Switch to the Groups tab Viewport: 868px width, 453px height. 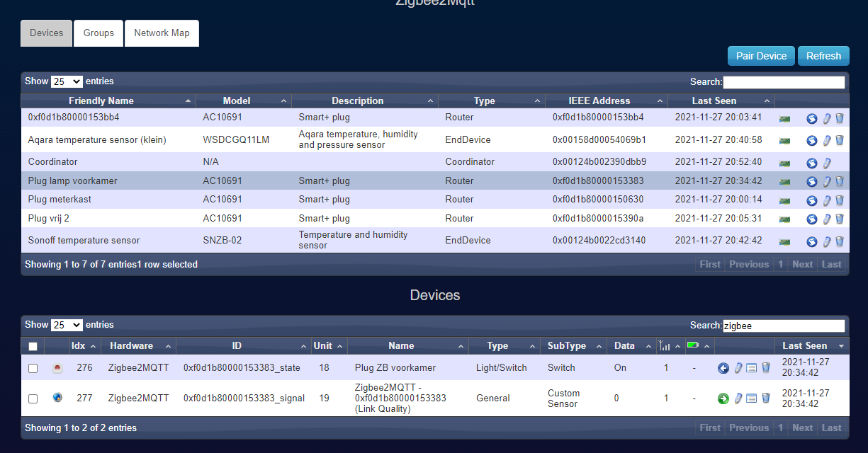coord(98,33)
